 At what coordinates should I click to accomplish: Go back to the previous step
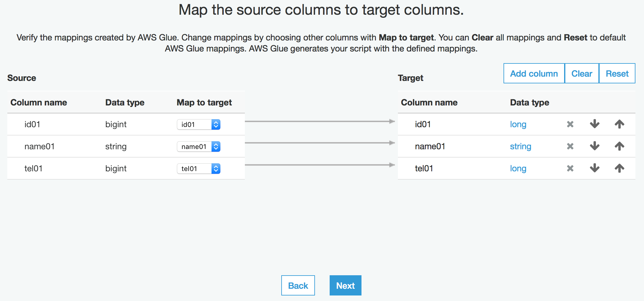point(298,285)
